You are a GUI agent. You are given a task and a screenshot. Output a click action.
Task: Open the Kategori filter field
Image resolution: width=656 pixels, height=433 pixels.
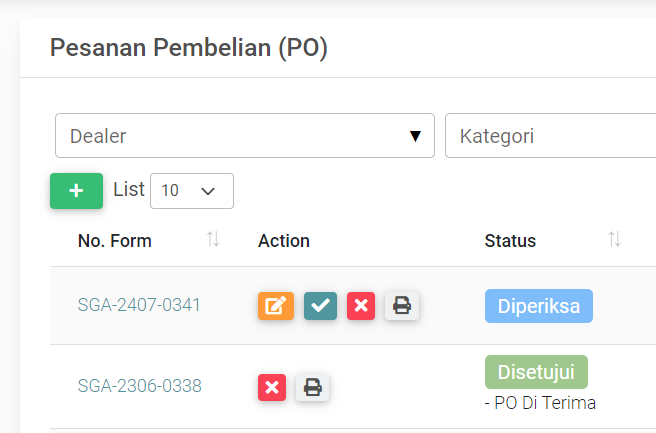point(550,136)
